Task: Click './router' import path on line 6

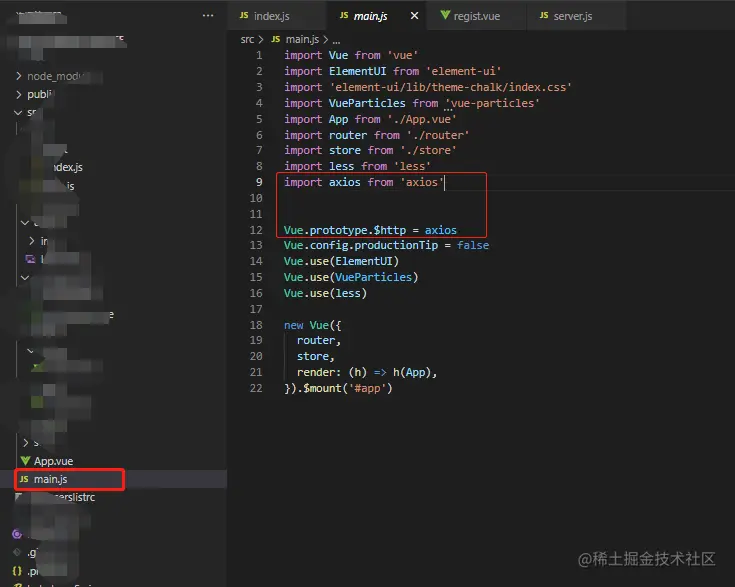Action: click(438, 135)
